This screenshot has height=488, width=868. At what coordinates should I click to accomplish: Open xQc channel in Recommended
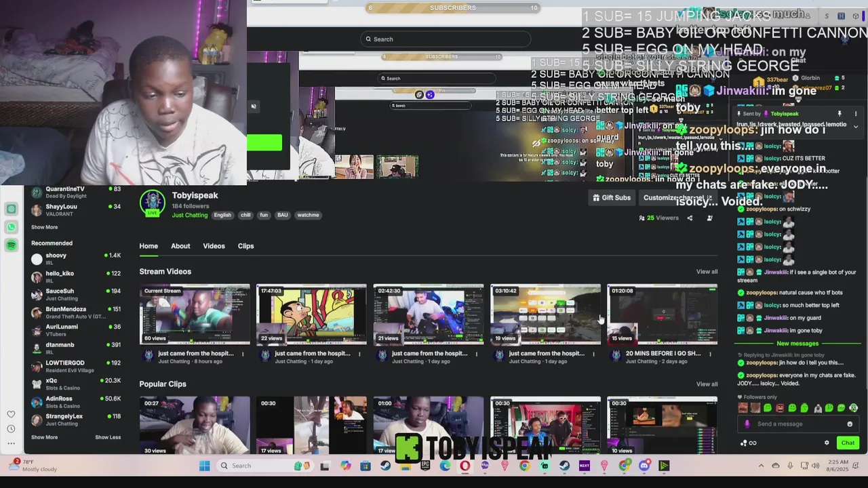(76, 384)
